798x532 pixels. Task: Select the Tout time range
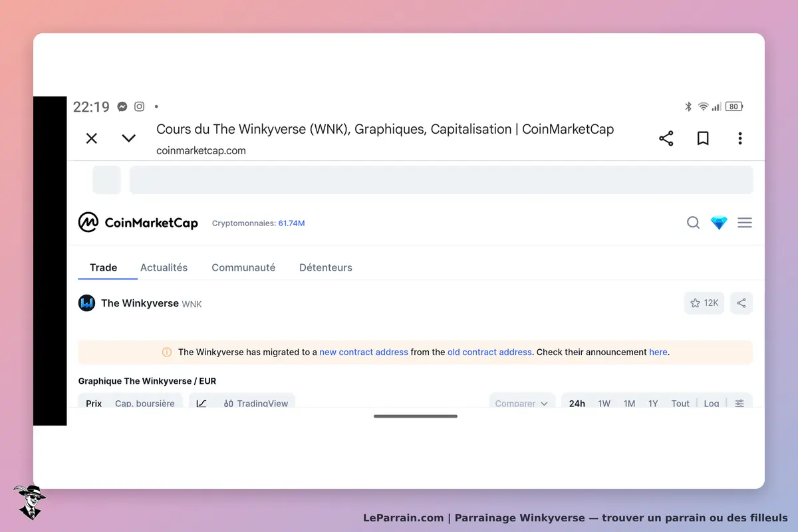(x=680, y=403)
